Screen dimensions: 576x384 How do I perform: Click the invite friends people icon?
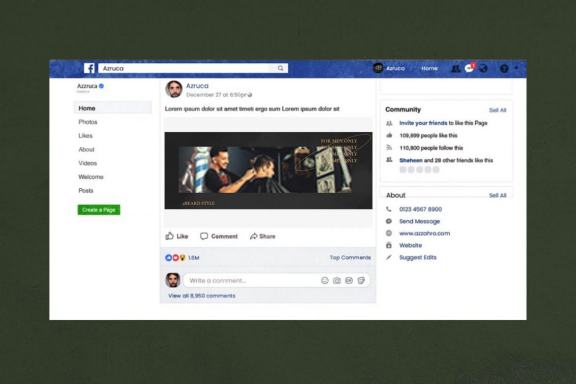[x=389, y=123]
